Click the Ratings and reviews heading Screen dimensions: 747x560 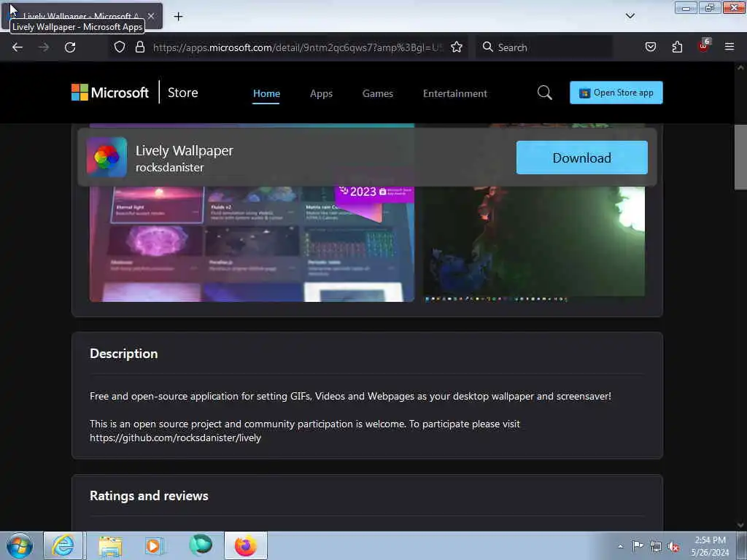(x=149, y=496)
